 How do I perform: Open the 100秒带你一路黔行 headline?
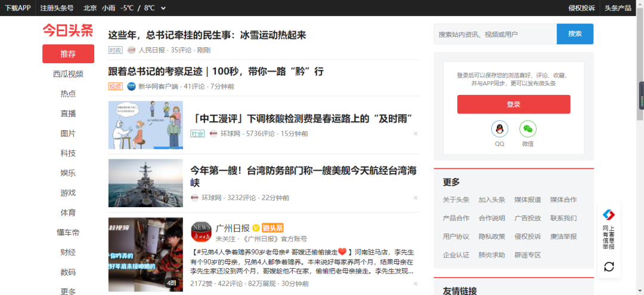tap(216, 71)
